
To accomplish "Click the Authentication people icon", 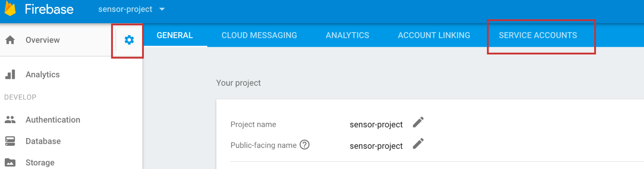I will pyautogui.click(x=10, y=120).
